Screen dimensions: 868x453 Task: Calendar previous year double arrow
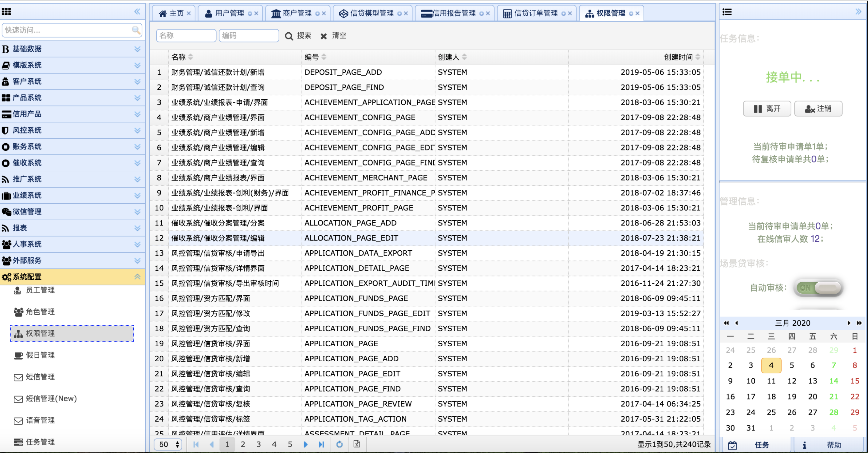(x=726, y=323)
